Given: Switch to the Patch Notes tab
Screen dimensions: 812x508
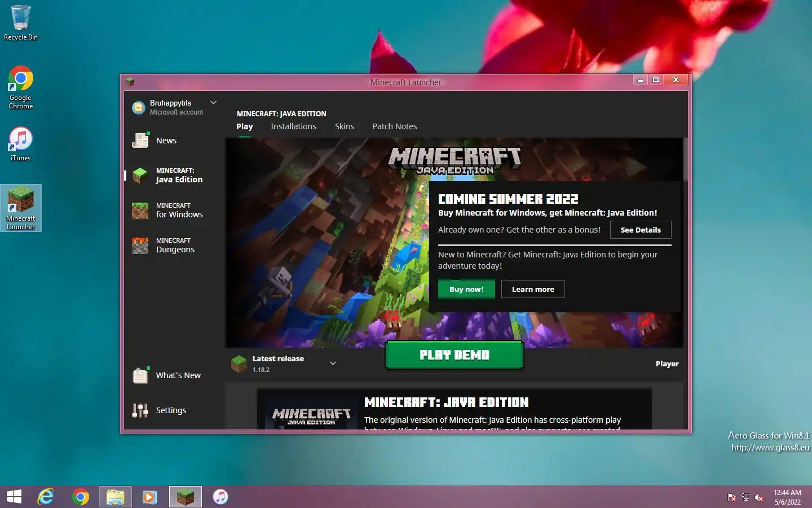Looking at the screenshot, I should pos(394,126).
